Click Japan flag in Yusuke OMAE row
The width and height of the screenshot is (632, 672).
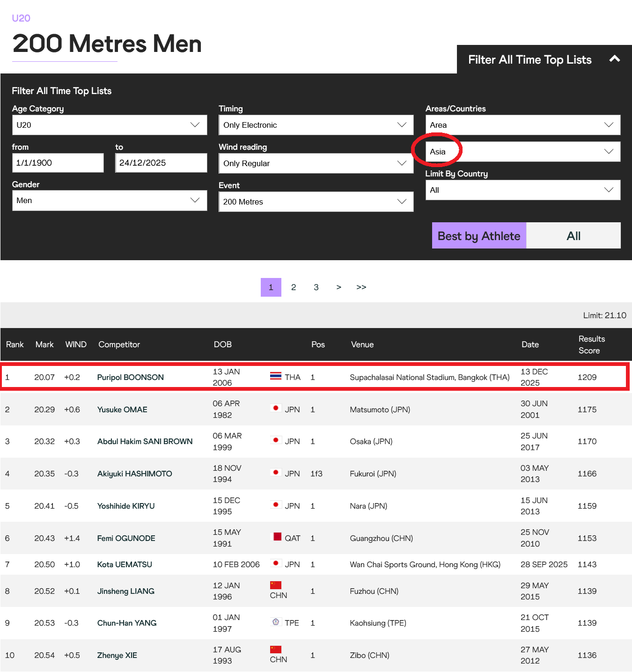point(276,408)
